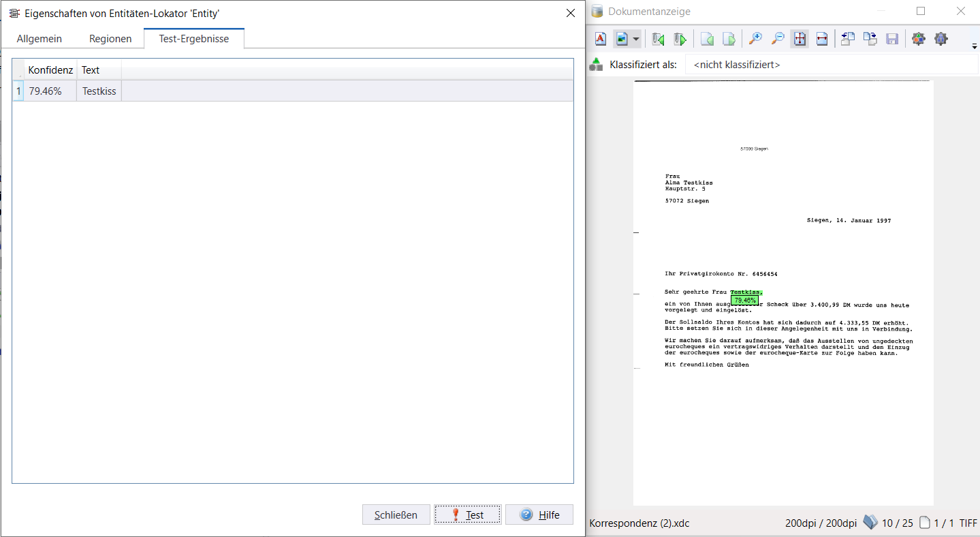The image size is (980, 537).
Task: Rotate page left icon
Action: point(848,39)
